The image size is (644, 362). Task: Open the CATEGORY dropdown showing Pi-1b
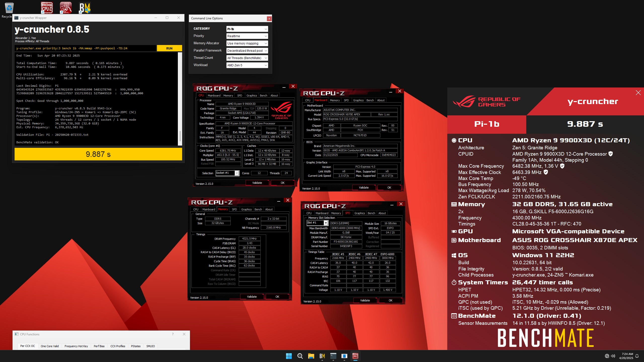pyautogui.click(x=247, y=29)
